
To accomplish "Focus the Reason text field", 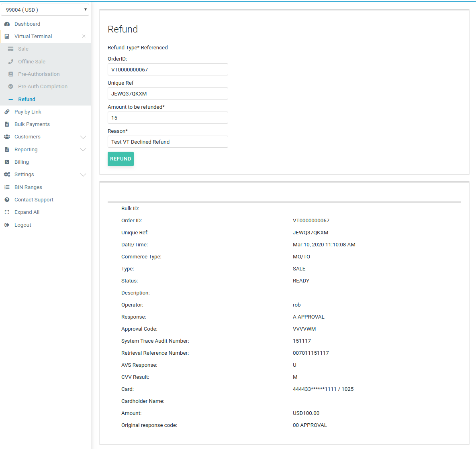I will (x=168, y=142).
